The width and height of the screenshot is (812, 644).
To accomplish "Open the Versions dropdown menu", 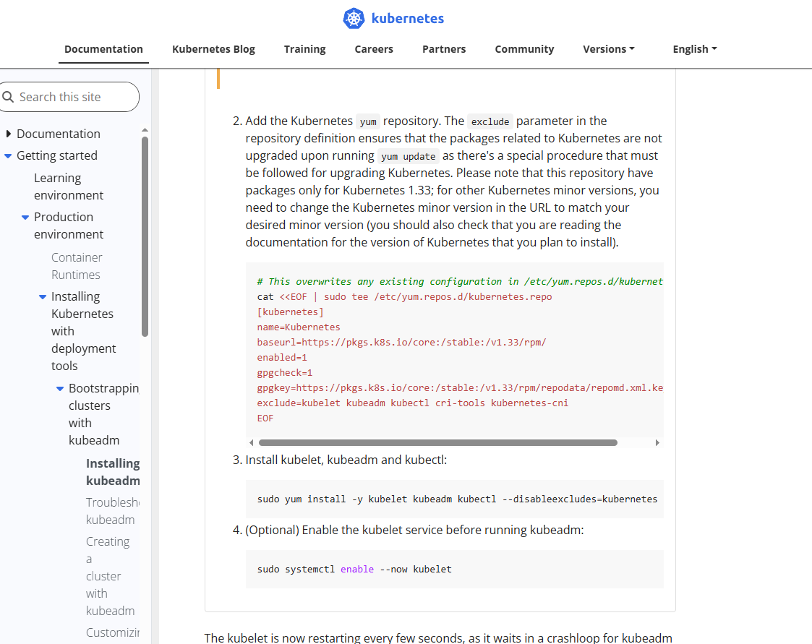I will pos(609,49).
